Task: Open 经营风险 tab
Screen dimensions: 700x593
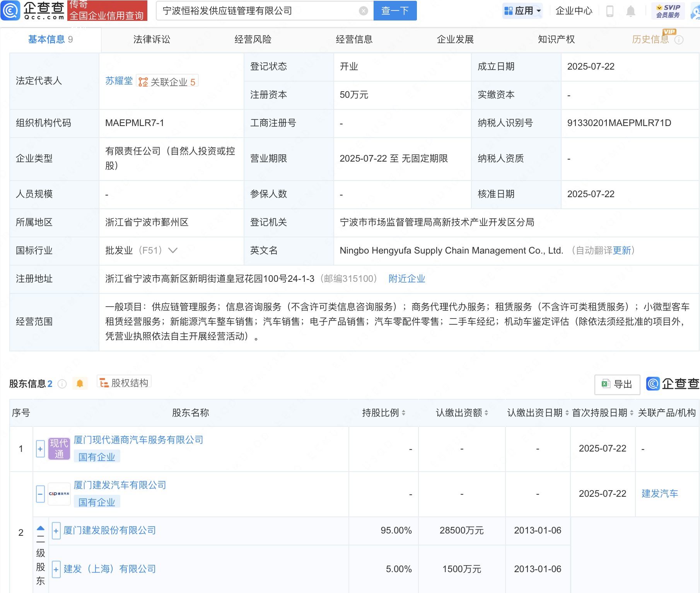Action: 253,39
